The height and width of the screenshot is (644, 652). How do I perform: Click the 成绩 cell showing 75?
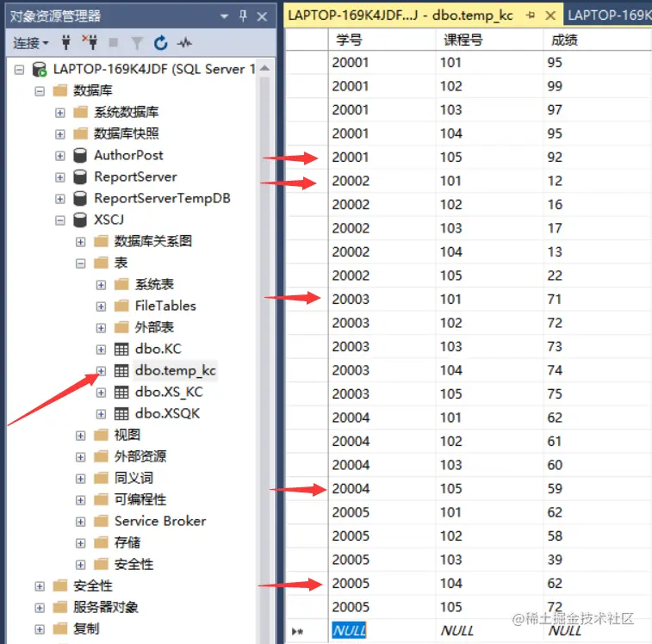coord(598,394)
